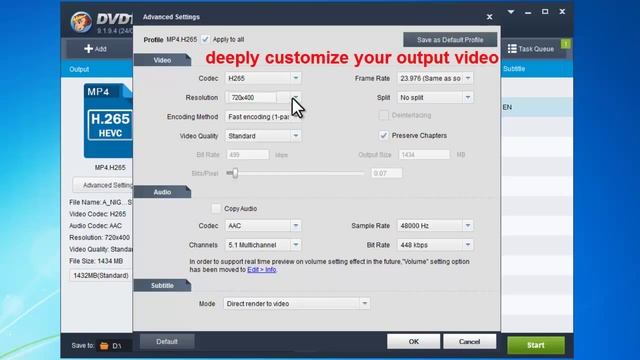Open the subtitle Mode Direct render dropdown

297,304
